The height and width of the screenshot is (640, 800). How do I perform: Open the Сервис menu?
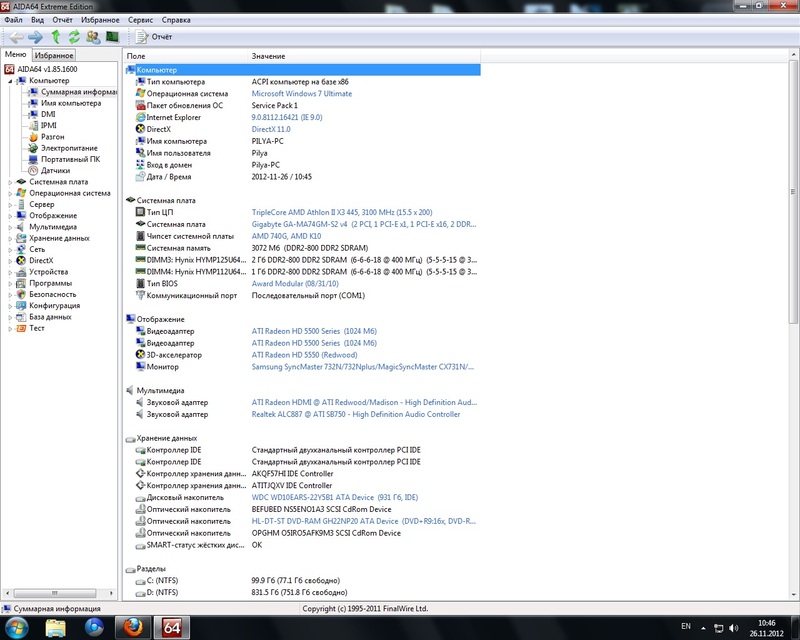click(x=141, y=20)
